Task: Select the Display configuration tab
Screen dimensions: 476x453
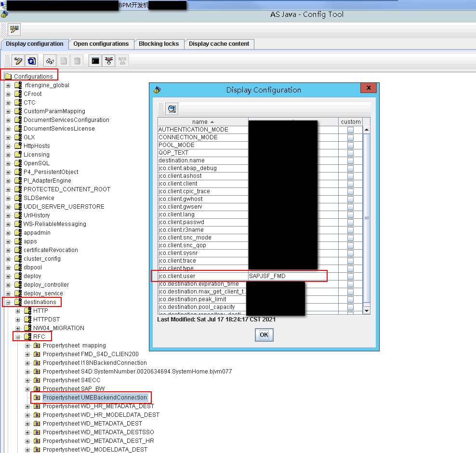Action: pyautogui.click(x=35, y=44)
